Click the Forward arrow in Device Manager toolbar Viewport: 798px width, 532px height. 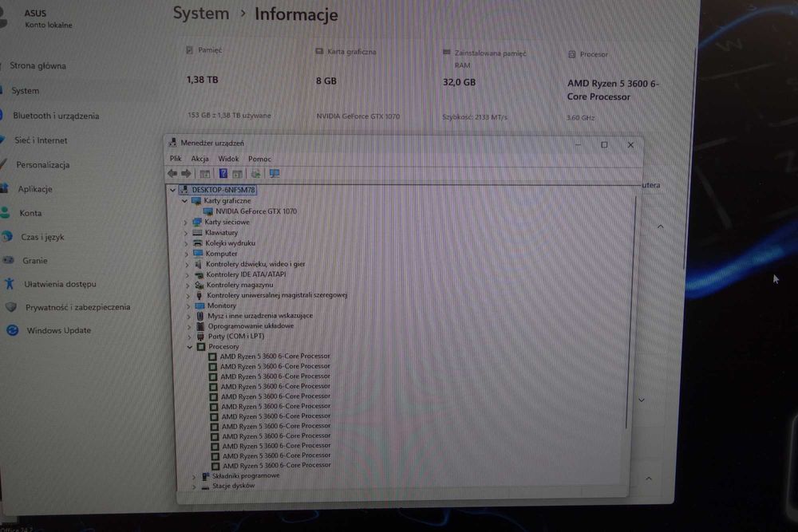(x=186, y=173)
